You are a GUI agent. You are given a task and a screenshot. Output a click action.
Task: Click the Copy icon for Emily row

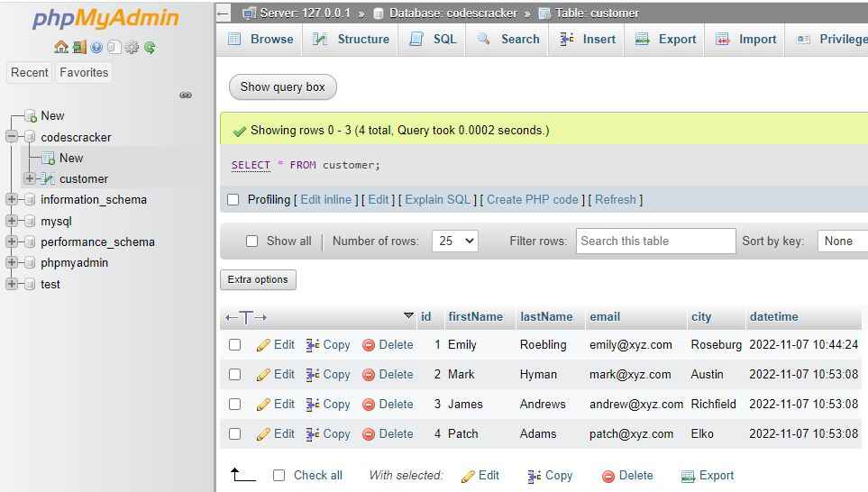[313, 345]
